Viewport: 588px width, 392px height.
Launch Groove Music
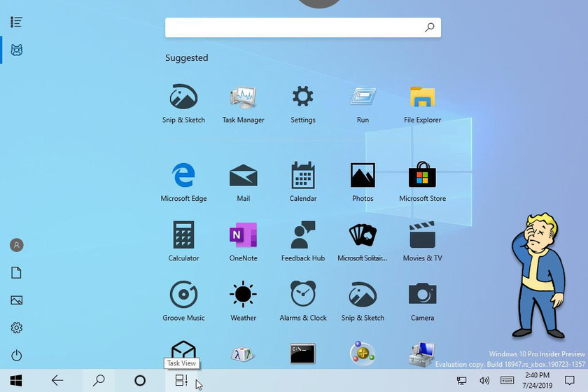coord(183,301)
